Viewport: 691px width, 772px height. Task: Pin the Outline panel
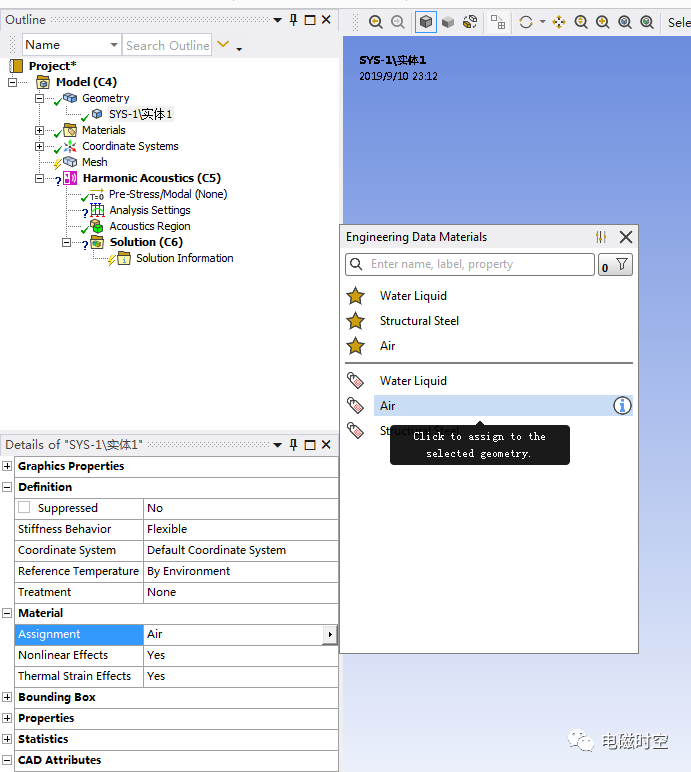[294, 20]
